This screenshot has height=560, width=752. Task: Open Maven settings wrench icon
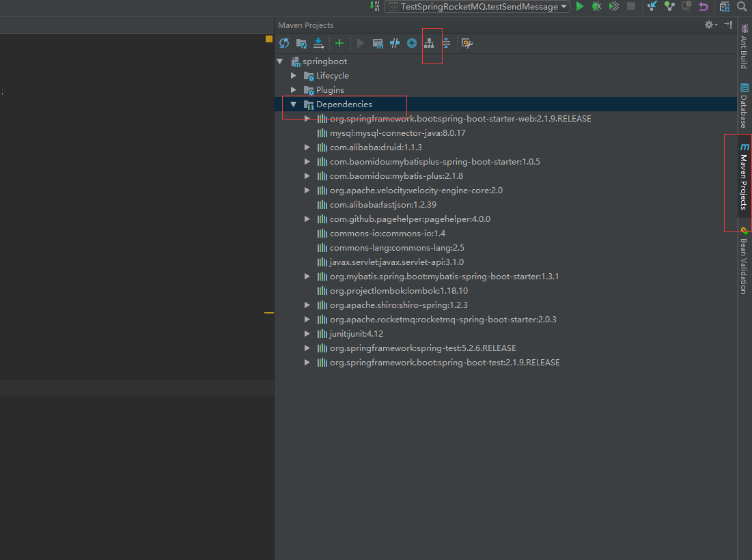point(467,43)
